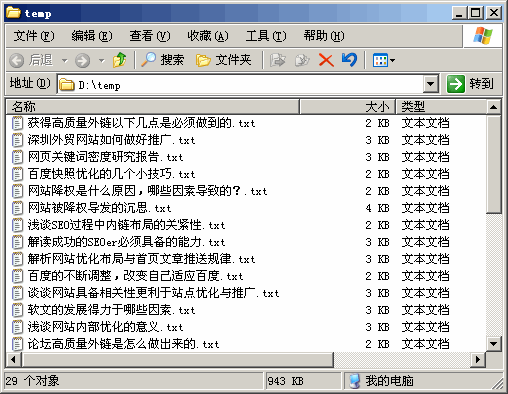The height and width of the screenshot is (394, 508).
Task: Sort by the 类型 column header
Action: click(441, 107)
